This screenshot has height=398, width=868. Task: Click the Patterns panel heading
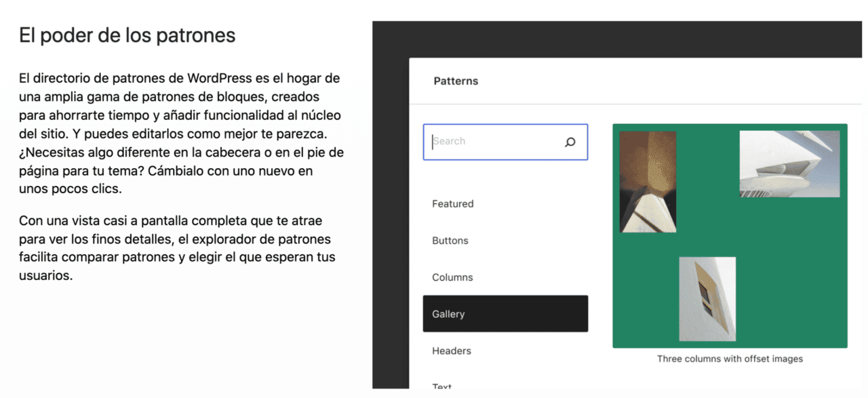tap(456, 81)
